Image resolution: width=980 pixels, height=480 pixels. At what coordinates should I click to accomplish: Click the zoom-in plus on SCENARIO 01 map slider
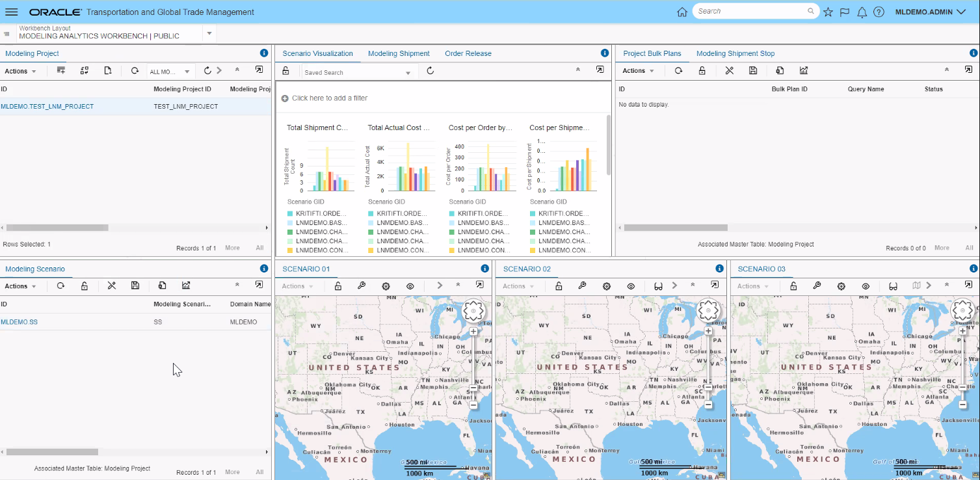(473, 331)
